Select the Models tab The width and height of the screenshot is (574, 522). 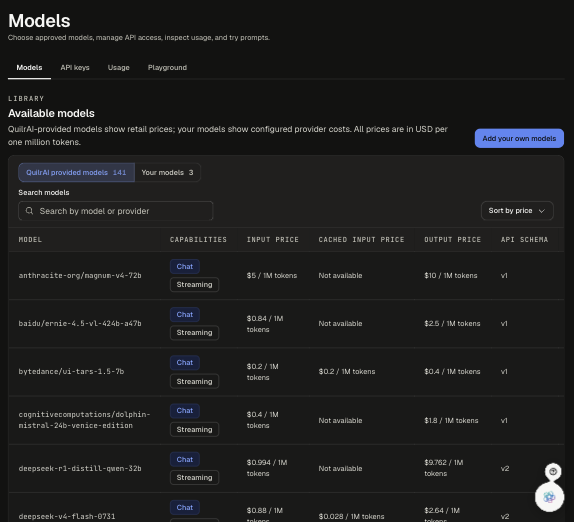click(x=29, y=67)
